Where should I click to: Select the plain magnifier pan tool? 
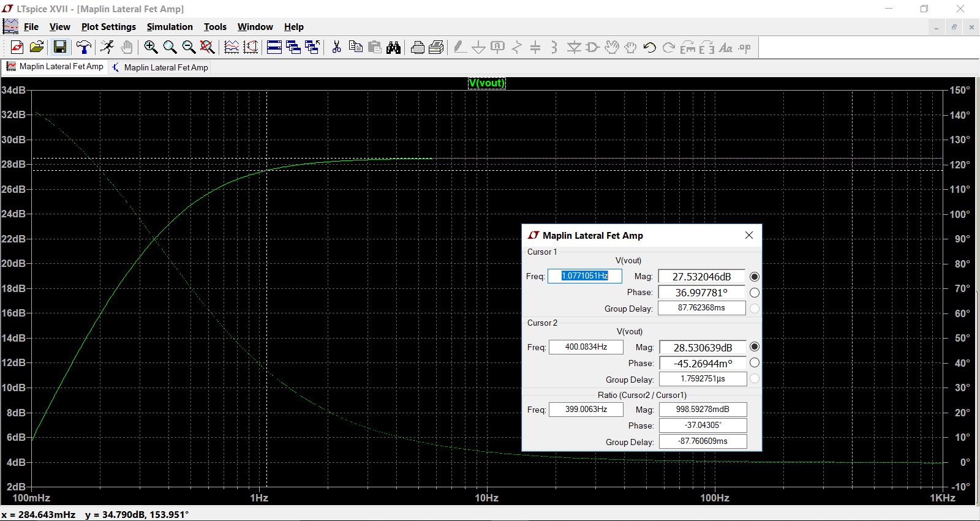pyautogui.click(x=170, y=47)
